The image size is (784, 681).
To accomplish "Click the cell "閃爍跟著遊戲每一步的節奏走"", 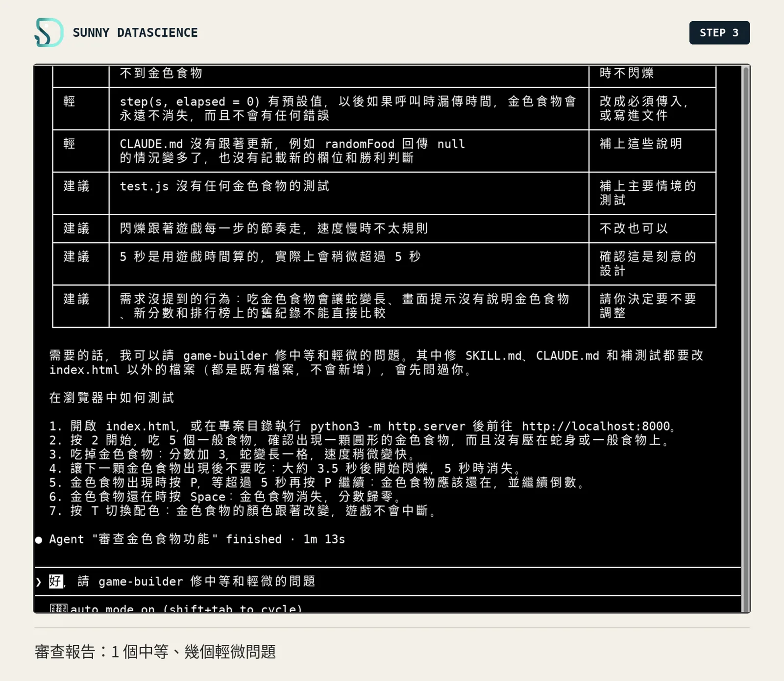I will pos(349,228).
